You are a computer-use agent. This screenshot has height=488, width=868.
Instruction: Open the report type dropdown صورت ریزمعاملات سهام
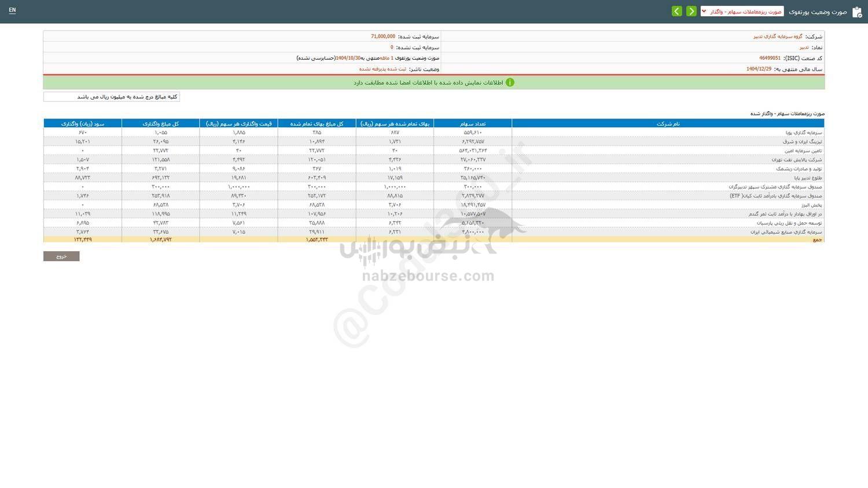742,12
